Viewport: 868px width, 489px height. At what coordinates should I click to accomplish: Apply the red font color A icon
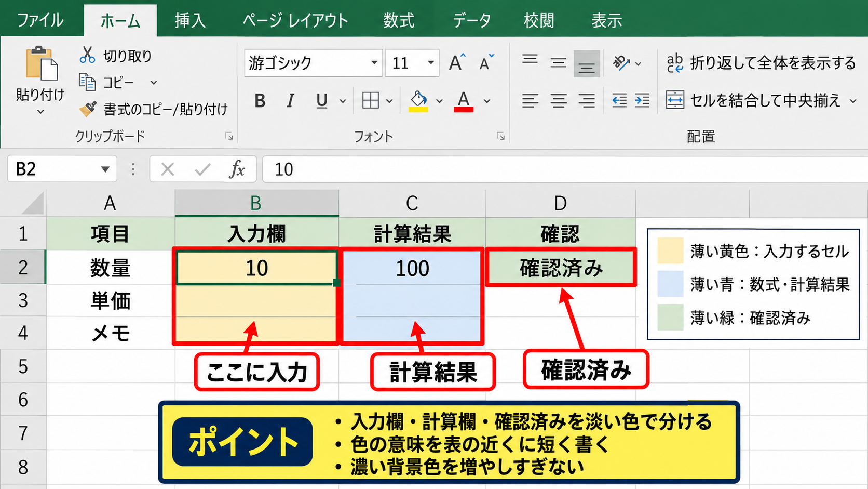464,101
